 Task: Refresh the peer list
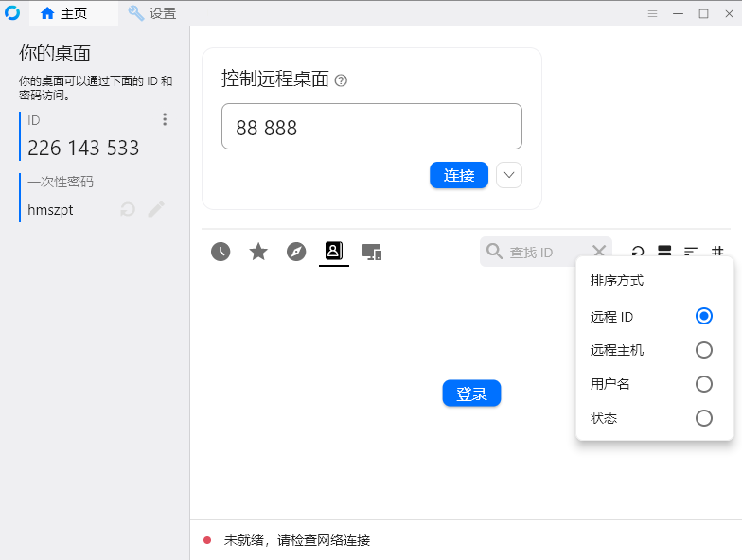638,252
